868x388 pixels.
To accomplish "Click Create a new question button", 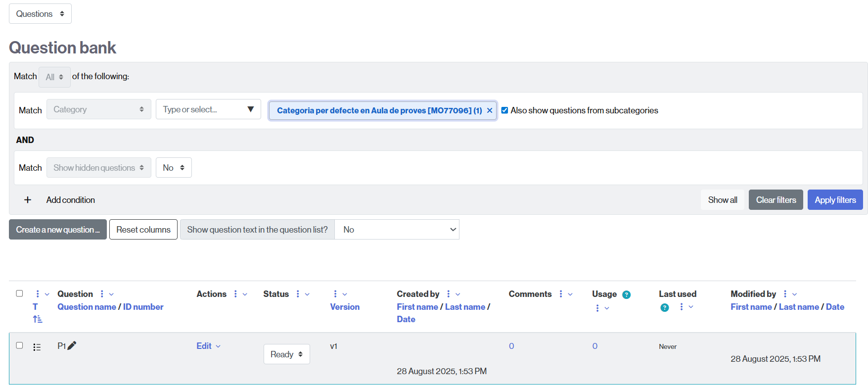I will pos(58,230).
